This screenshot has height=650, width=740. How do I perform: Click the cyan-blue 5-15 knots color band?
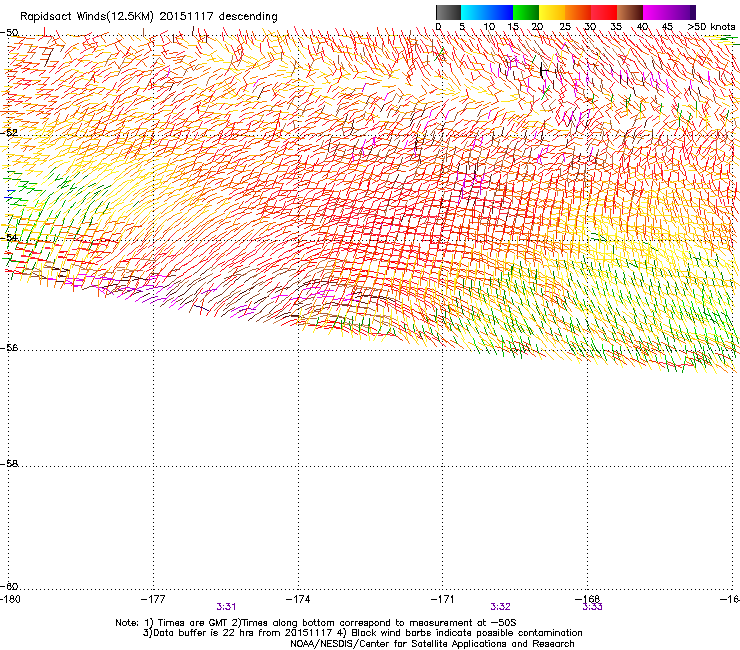coord(487,12)
